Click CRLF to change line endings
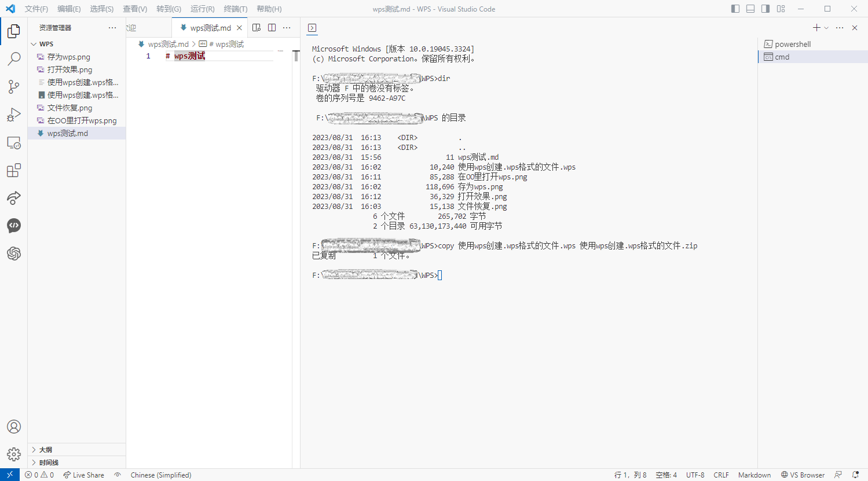868x481 pixels. coord(721,475)
